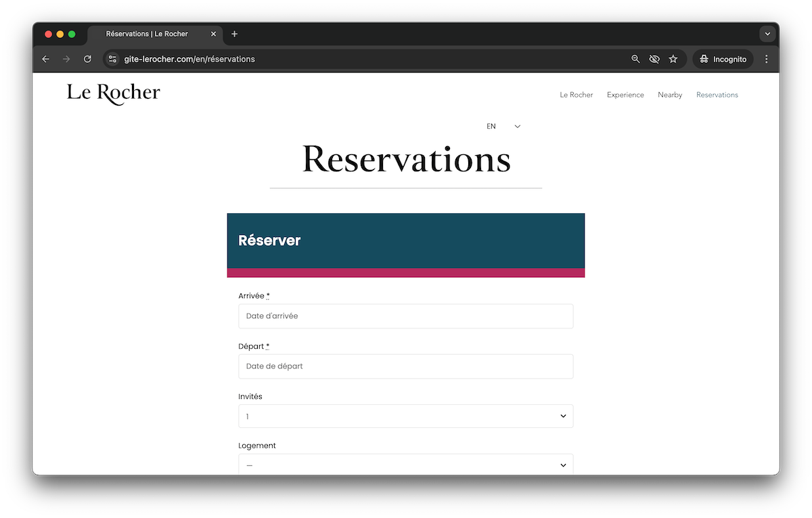Reload the page using the refresh icon
812x518 pixels.
(x=87, y=59)
